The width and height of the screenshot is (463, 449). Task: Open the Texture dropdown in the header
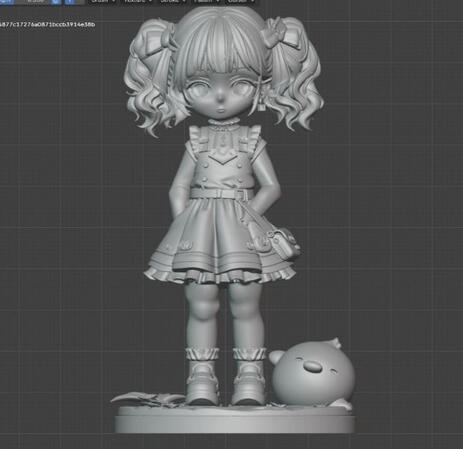pos(137,1)
